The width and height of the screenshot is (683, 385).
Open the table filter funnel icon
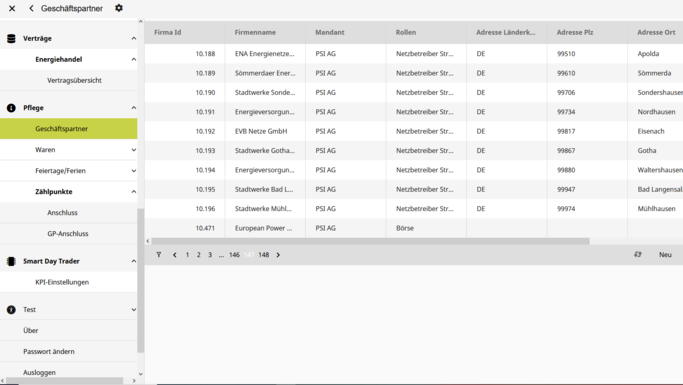[159, 255]
